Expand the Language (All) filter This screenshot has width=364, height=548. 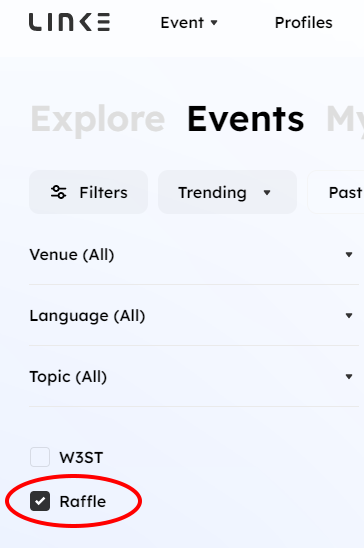click(194, 316)
